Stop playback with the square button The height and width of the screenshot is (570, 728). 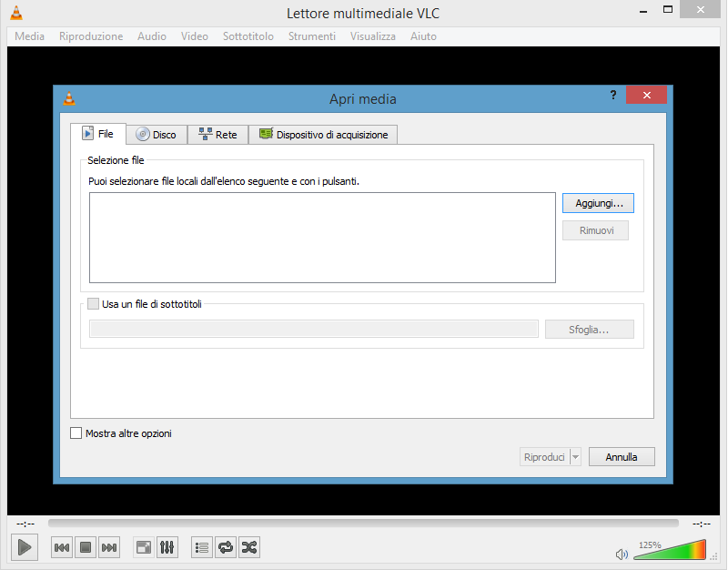pyautogui.click(x=86, y=547)
